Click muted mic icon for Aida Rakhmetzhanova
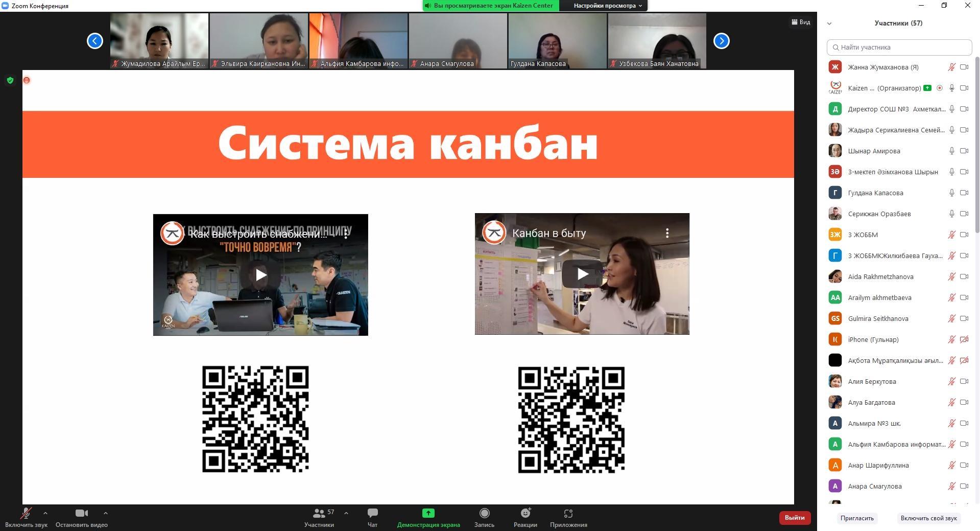980x531 pixels. 952,276
